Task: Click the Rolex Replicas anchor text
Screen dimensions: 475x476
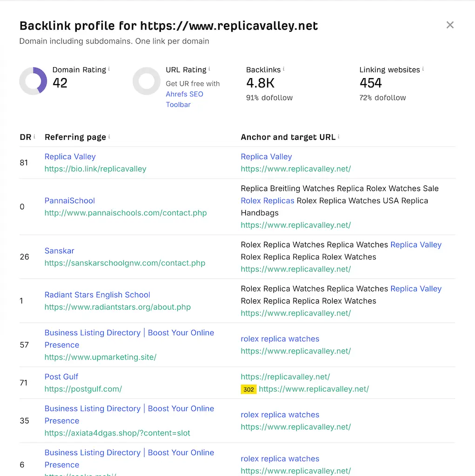Action: [x=268, y=201]
